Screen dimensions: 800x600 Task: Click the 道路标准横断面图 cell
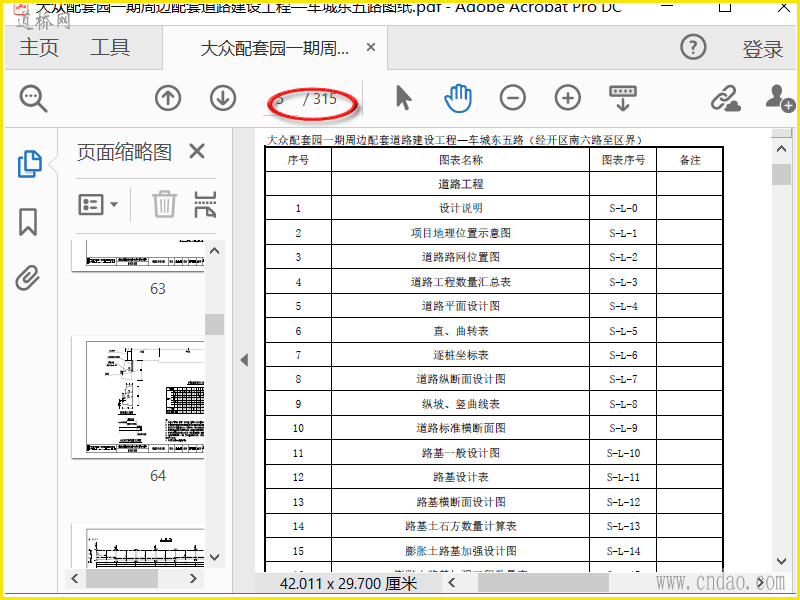[461, 428]
